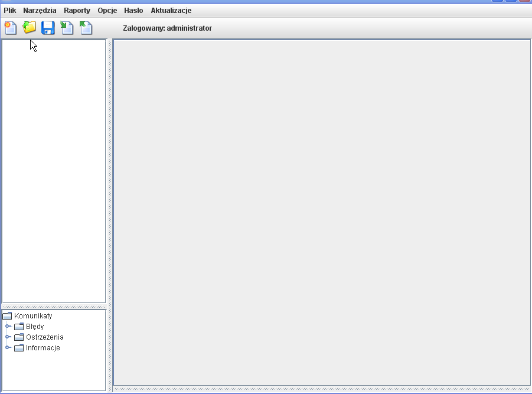Click the document icon with the up-left green arrow

(x=86, y=28)
